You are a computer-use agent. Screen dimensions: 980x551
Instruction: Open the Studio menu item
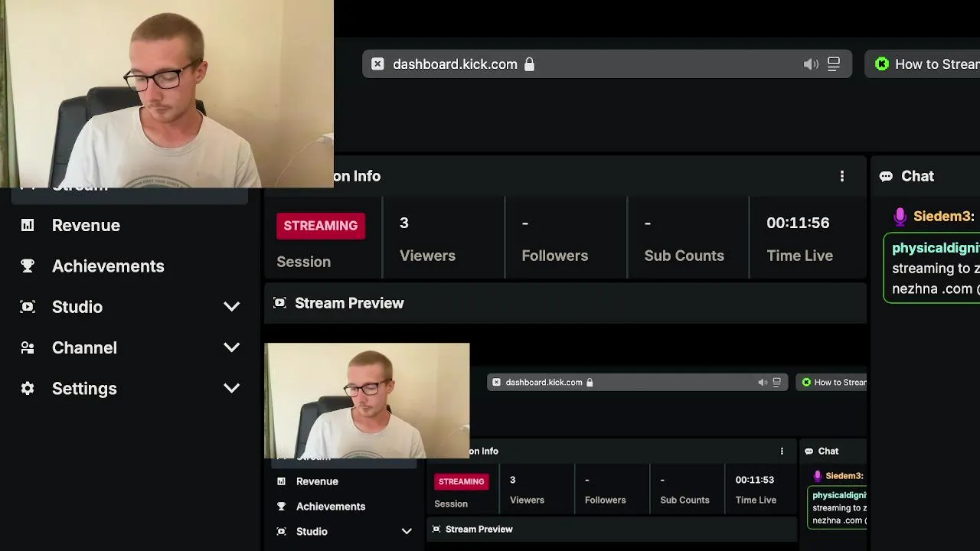[x=77, y=307]
